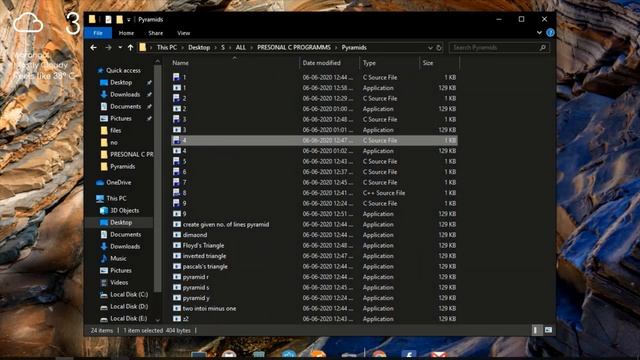The height and width of the screenshot is (360, 640).
Task: Select the pyramid s application
Action: [x=314, y=288]
